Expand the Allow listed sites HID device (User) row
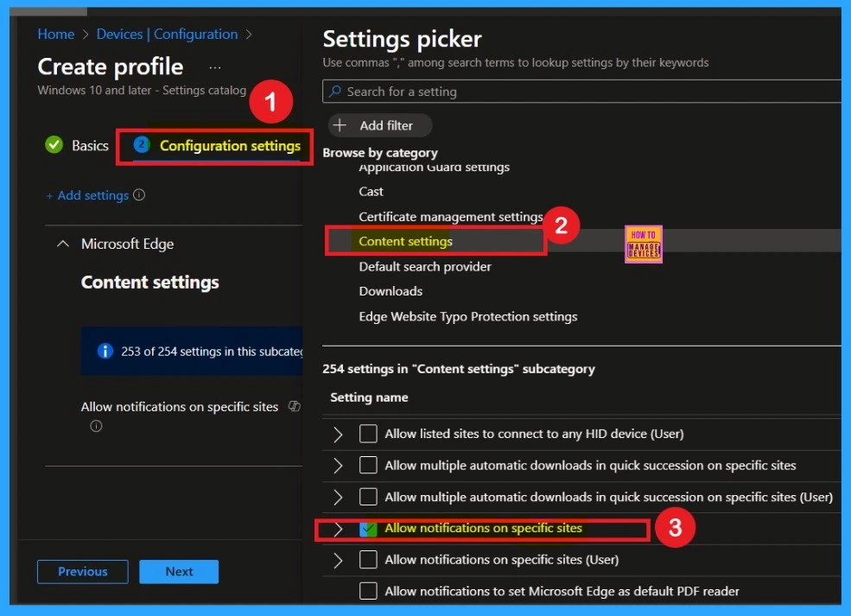 tap(338, 435)
